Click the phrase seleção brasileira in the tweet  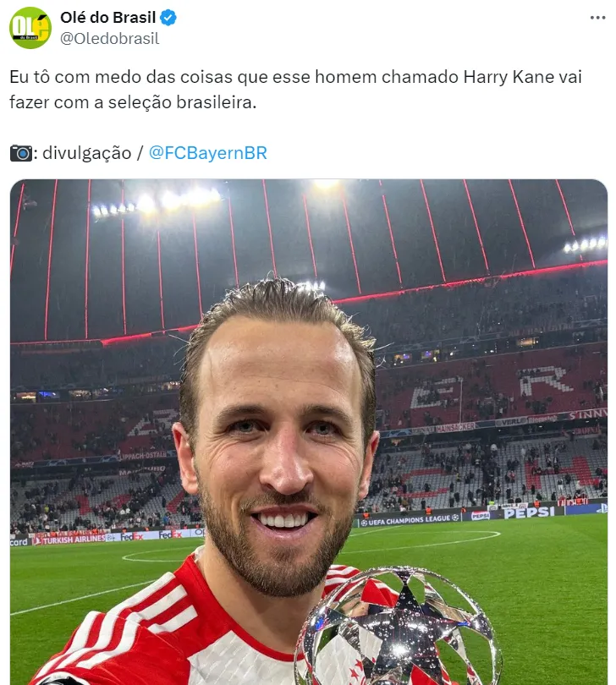(x=182, y=102)
